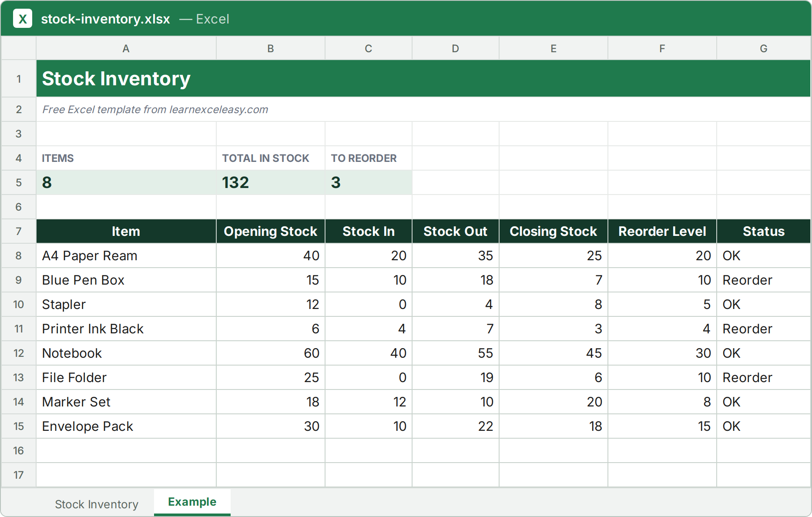Click the Blue Pen Box cell
This screenshot has height=517, width=812.
pos(126,280)
